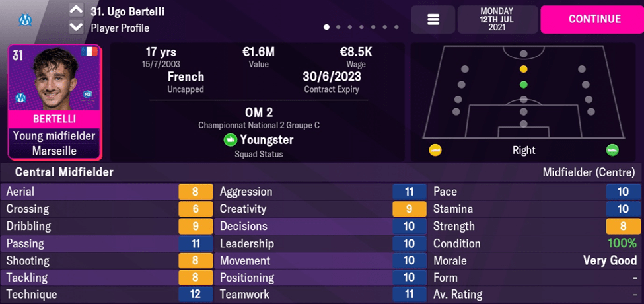The width and height of the screenshot is (644, 304).
Task: Open the Midfielder (Centre) role selector
Action: click(x=589, y=172)
